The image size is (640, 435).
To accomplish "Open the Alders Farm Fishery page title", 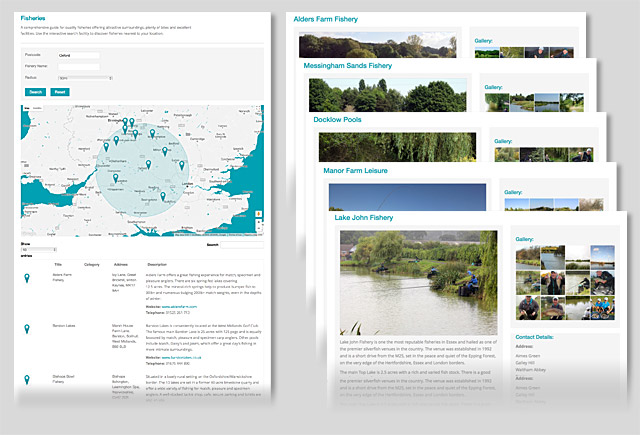I will [326, 19].
